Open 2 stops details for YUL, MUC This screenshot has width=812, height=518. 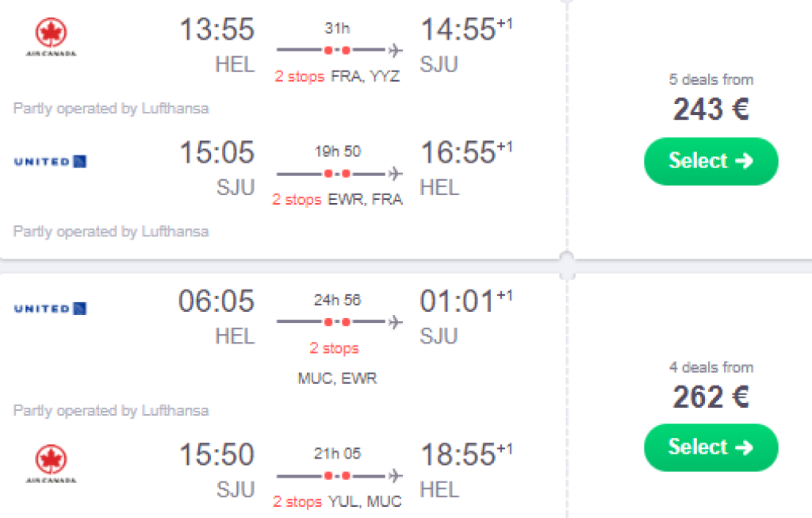(297, 501)
